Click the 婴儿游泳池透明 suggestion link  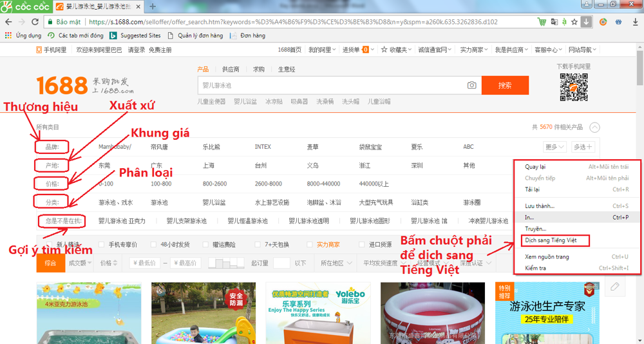[x=309, y=221]
